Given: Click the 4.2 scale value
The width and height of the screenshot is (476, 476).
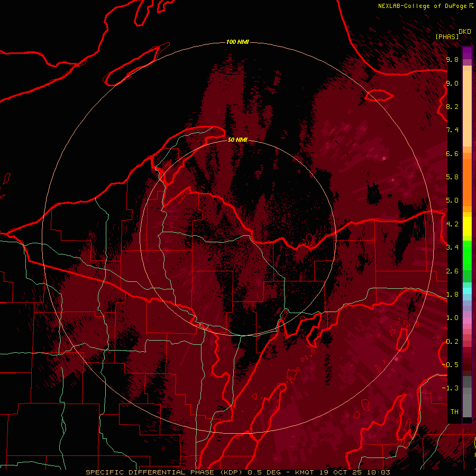Looking at the screenshot, I should click(x=452, y=224).
